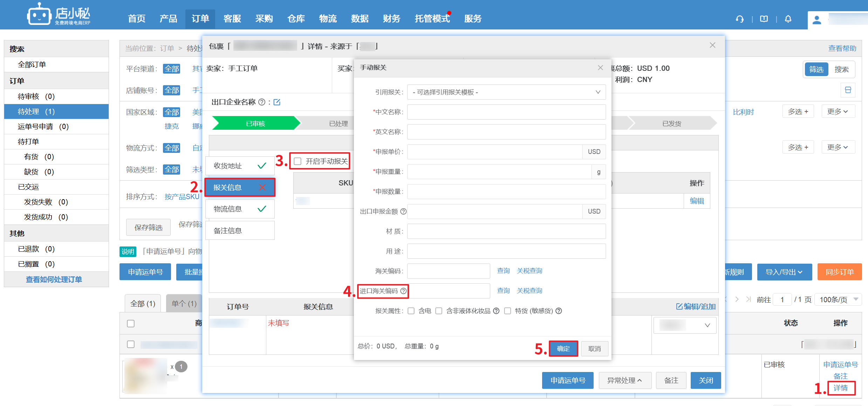Click the 中文名称 input field
868x406 pixels.
pyautogui.click(x=506, y=112)
